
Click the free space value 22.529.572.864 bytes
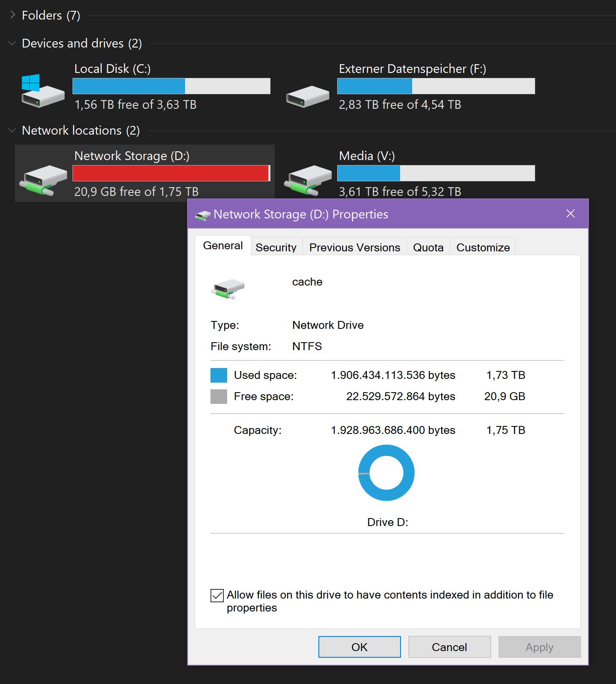coord(401,396)
